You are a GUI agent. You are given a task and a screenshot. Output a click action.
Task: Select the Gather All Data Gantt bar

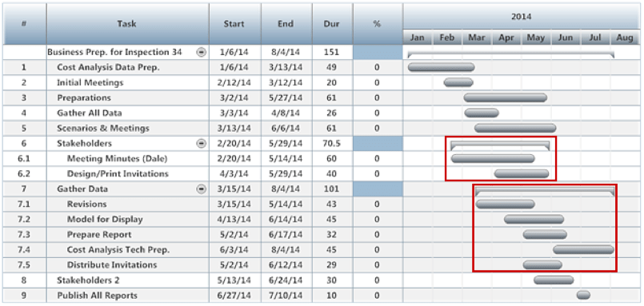(482, 113)
